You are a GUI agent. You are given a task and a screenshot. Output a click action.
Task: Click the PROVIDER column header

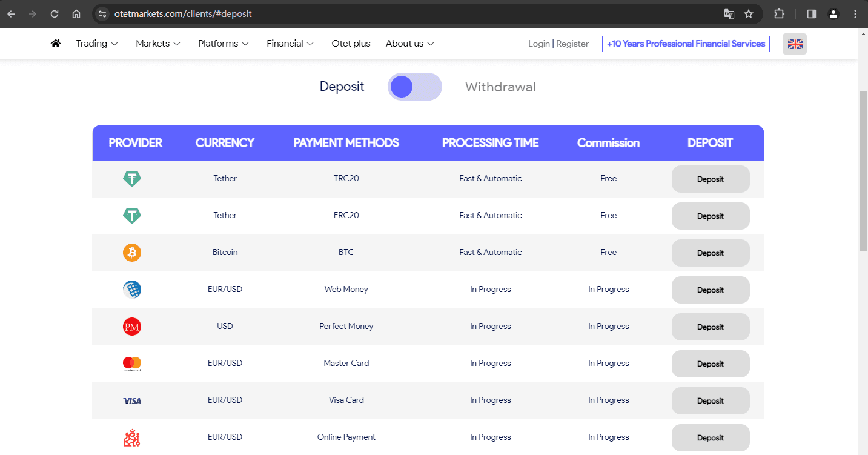click(x=135, y=143)
